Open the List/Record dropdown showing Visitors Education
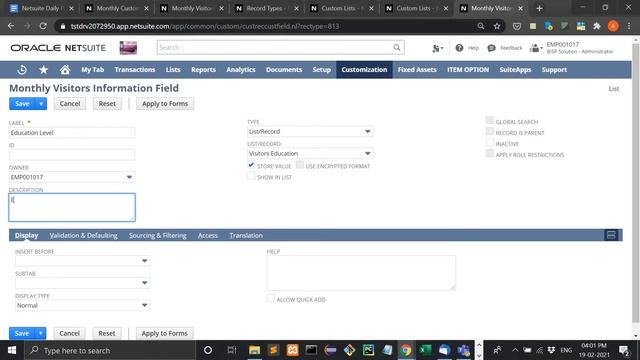This screenshot has width=640, height=360. (310, 153)
